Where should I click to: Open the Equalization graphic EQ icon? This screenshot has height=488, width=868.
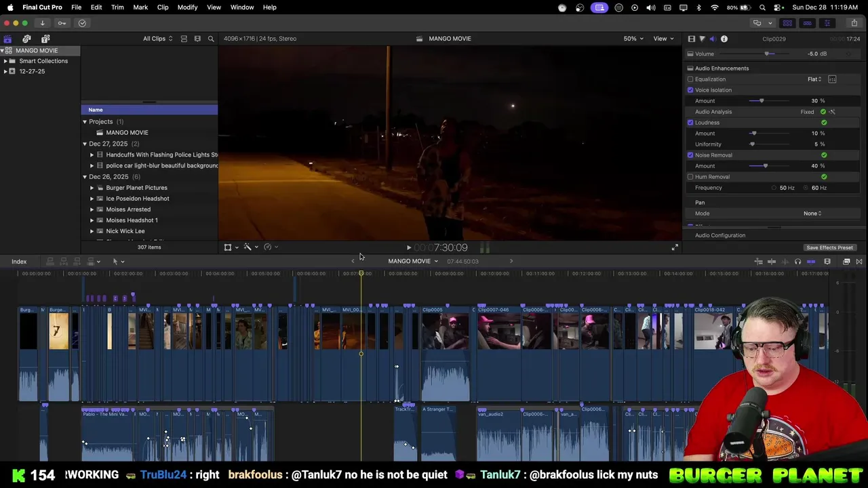[x=832, y=79]
